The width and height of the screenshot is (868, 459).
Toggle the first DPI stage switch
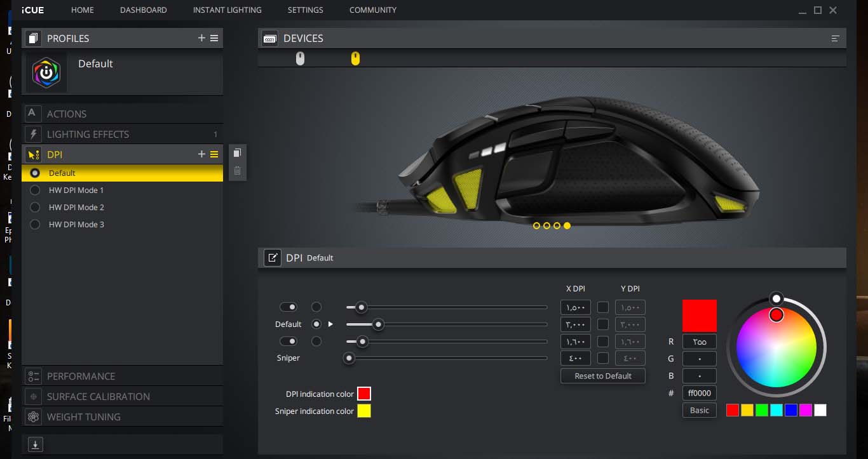coord(288,307)
